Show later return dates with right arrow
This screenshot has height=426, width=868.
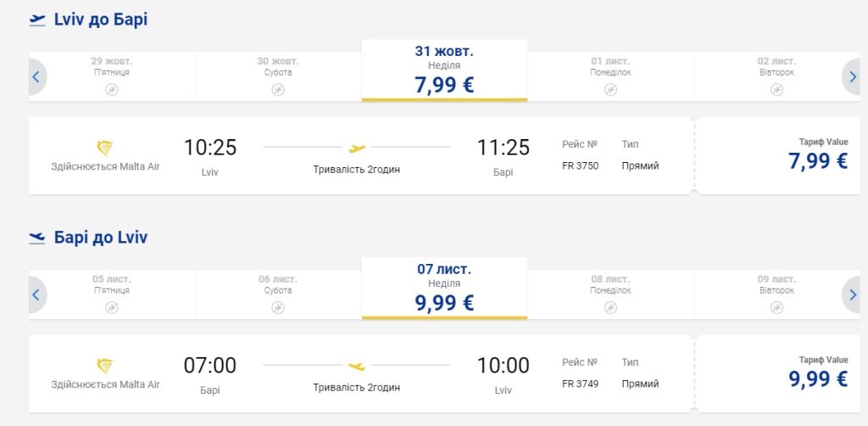853,295
